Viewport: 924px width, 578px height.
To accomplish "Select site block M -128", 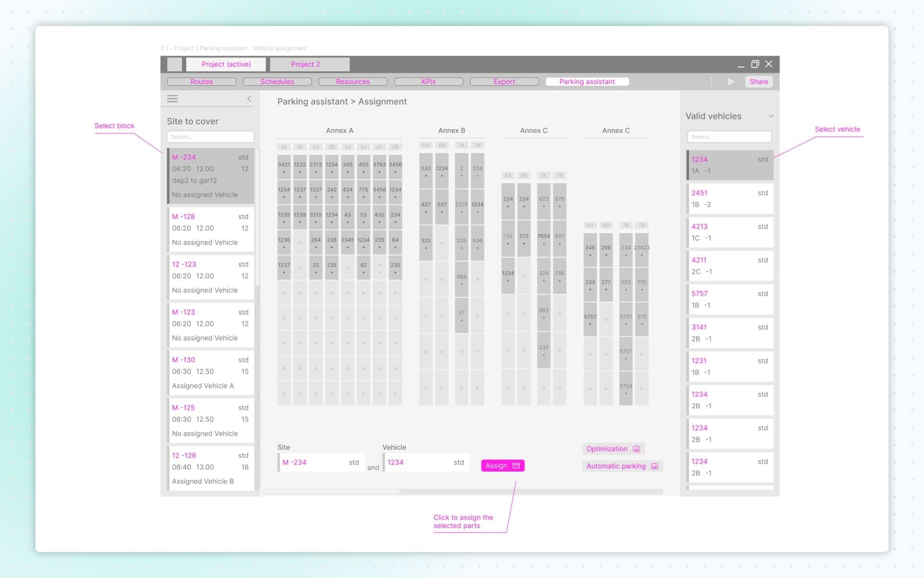I will point(210,229).
